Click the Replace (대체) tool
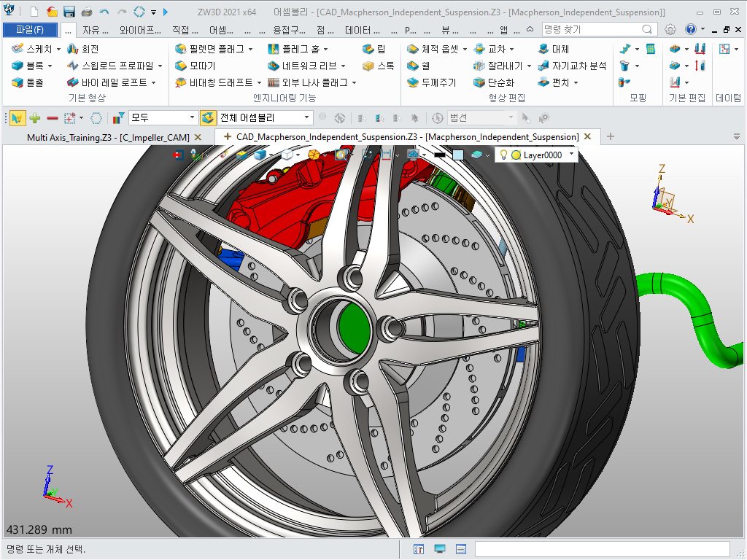747x560 pixels. (x=554, y=49)
